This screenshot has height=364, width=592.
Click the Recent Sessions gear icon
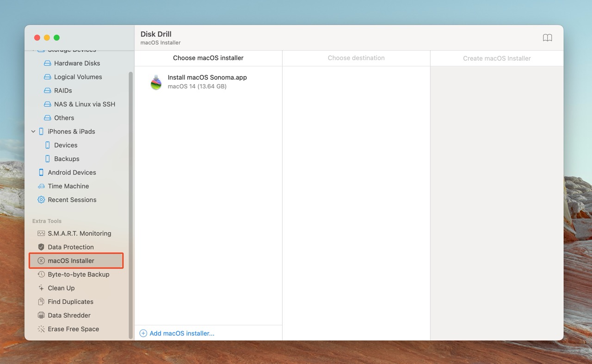pyautogui.click(x=41, y=200)
